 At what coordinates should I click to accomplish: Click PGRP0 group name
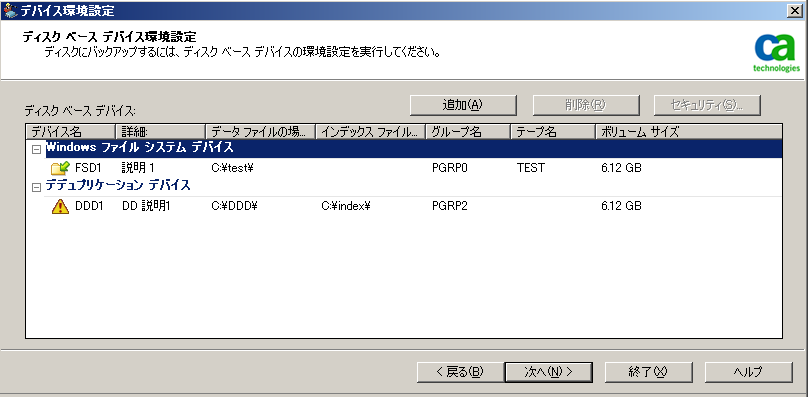[449, 168]
